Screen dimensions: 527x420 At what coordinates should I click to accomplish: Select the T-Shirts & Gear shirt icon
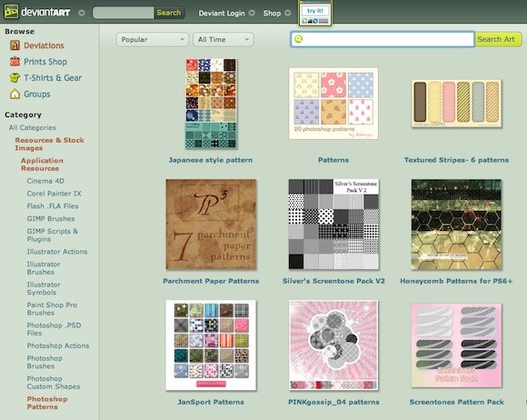tap(15, 77)
